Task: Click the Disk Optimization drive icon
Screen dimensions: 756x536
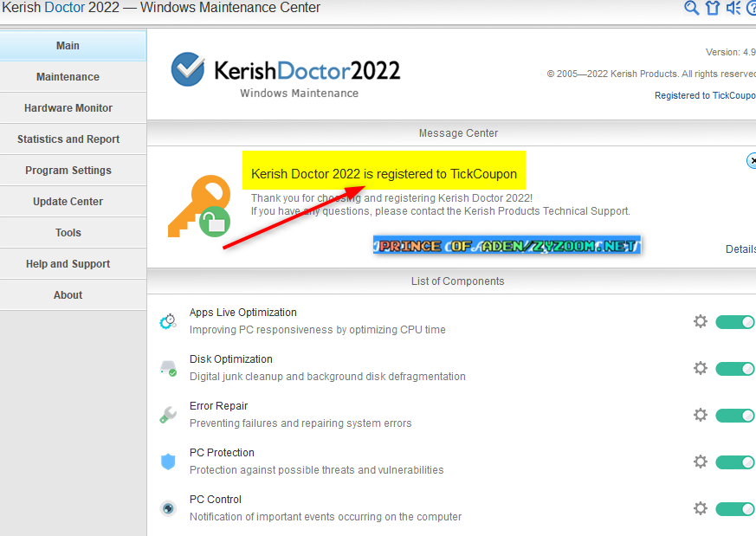Action: [168, 368]
